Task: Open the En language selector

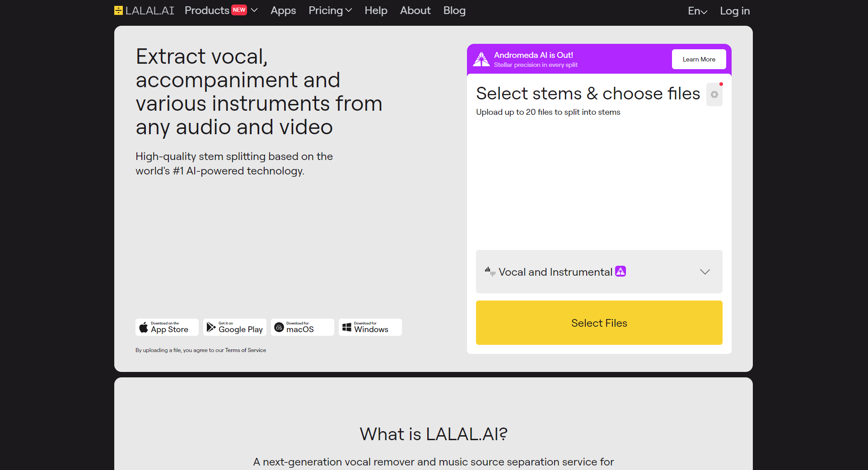Action: [x=697, y=11]
